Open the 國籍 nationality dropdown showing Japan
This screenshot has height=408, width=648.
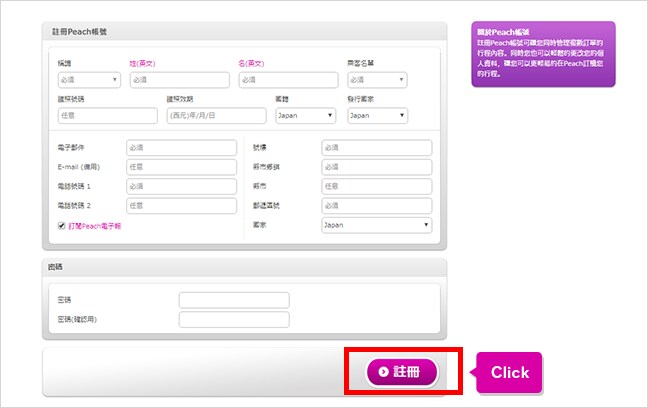click(x=305, y=116)
